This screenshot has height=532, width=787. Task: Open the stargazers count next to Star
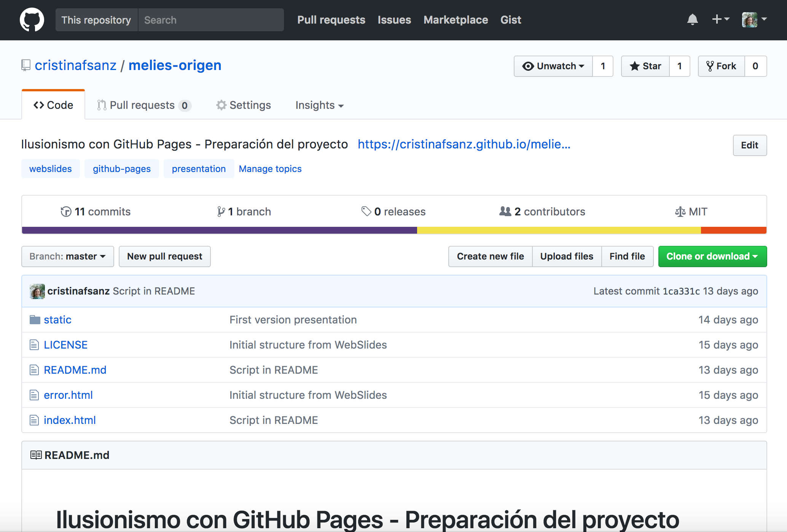(x=680, y=66)
